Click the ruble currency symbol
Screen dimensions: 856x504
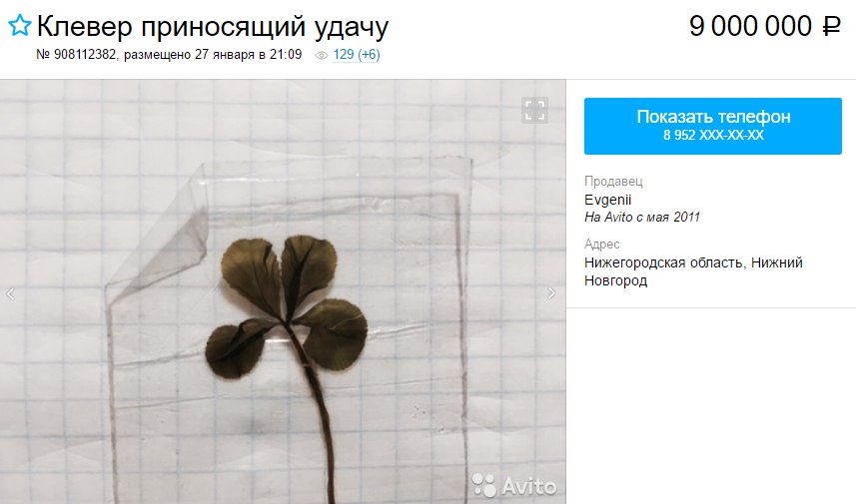(831, 26)
